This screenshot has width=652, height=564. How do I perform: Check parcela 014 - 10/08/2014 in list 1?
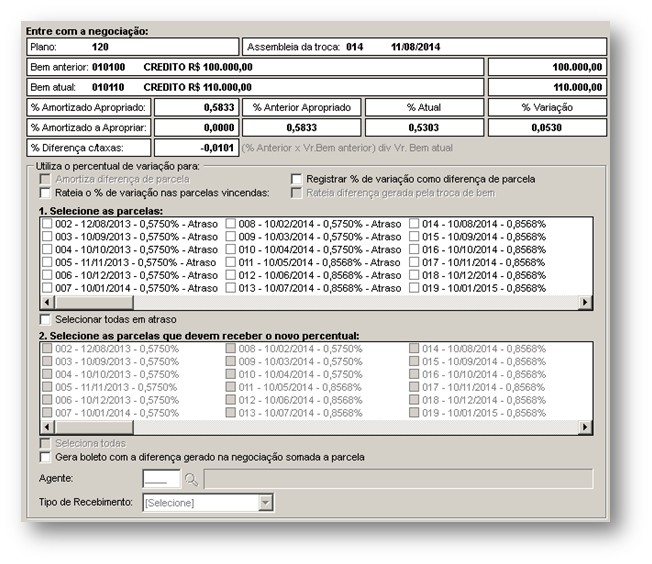tap(414, 224)
